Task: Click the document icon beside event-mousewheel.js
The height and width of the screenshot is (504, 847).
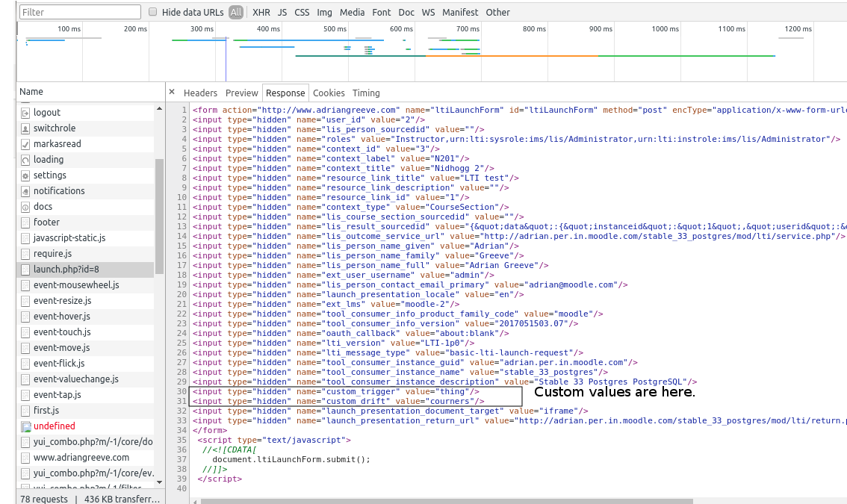Action: tap(25, 285)
